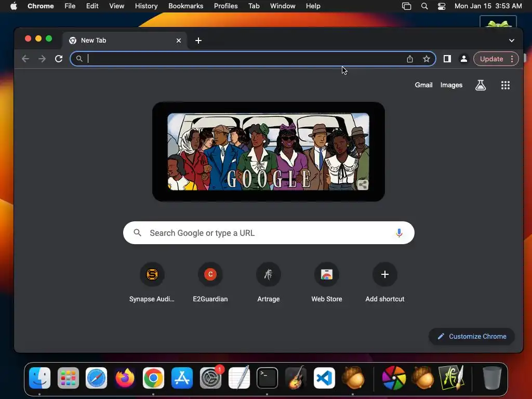This screenshot has height=399, width=532.
Task: Click the share icon in address bar
Action: [x=410, y=59]
